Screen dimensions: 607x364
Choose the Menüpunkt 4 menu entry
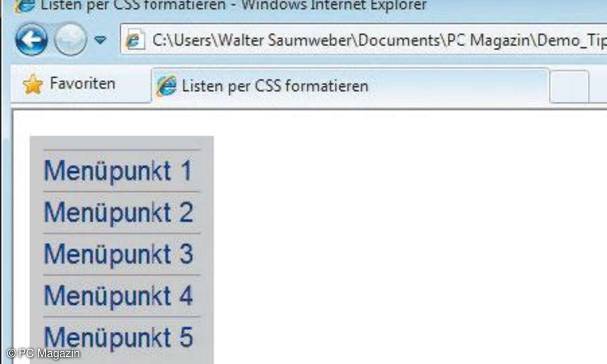click(118, 295)
